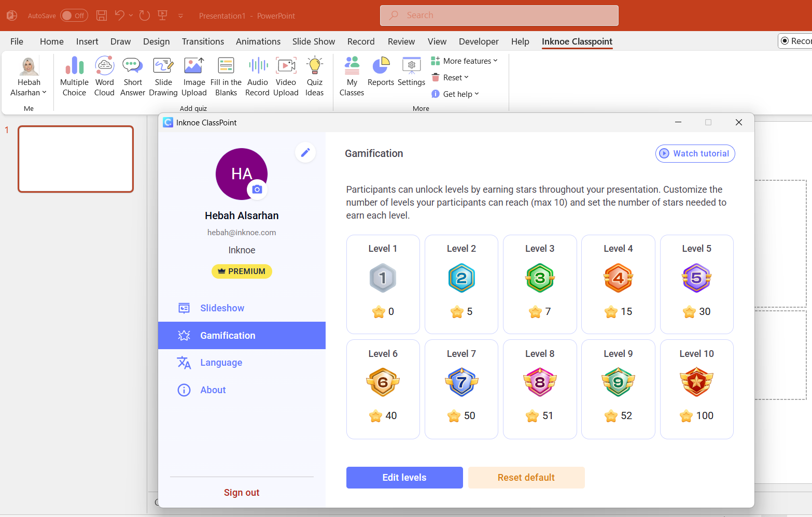
Task: Add an Audio Record activity
Action: [258, 77]
